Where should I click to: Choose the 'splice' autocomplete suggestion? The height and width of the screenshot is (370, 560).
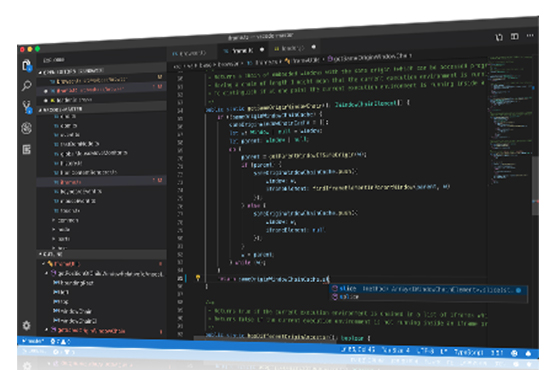428,297
